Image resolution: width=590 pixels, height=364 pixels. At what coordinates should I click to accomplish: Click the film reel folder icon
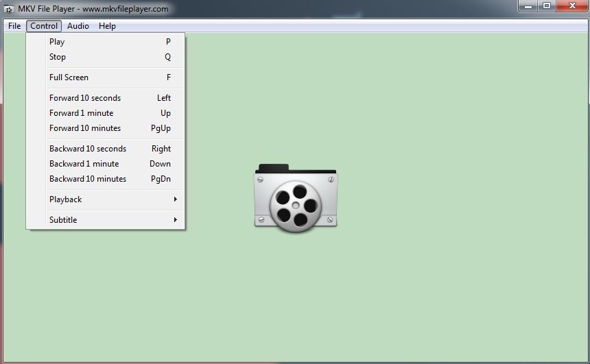[296, 198]
